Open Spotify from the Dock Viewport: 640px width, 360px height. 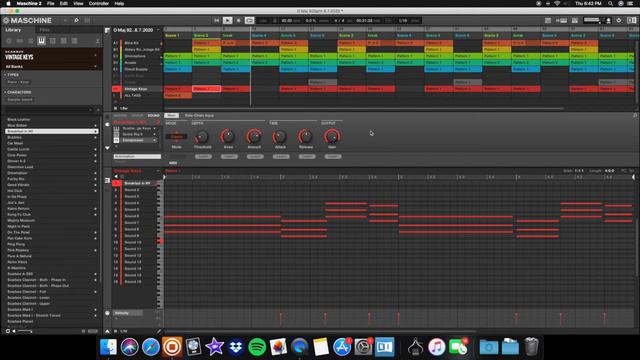(257, 347)
